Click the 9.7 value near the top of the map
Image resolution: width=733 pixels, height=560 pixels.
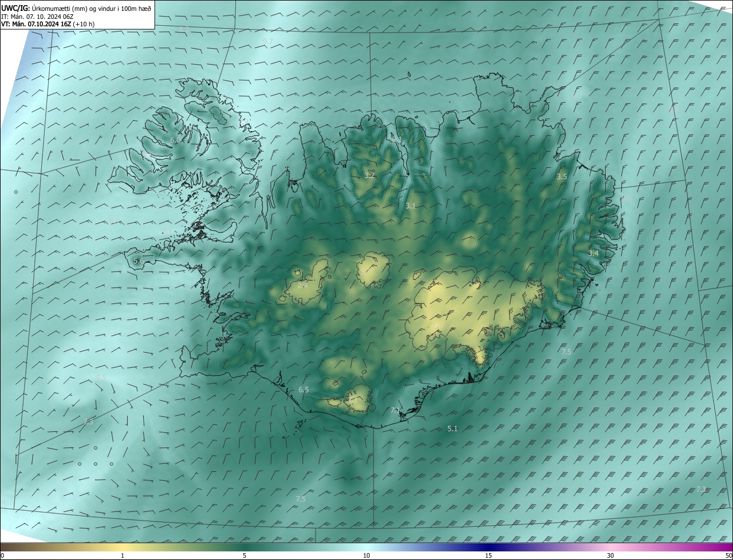pos(267,41)
